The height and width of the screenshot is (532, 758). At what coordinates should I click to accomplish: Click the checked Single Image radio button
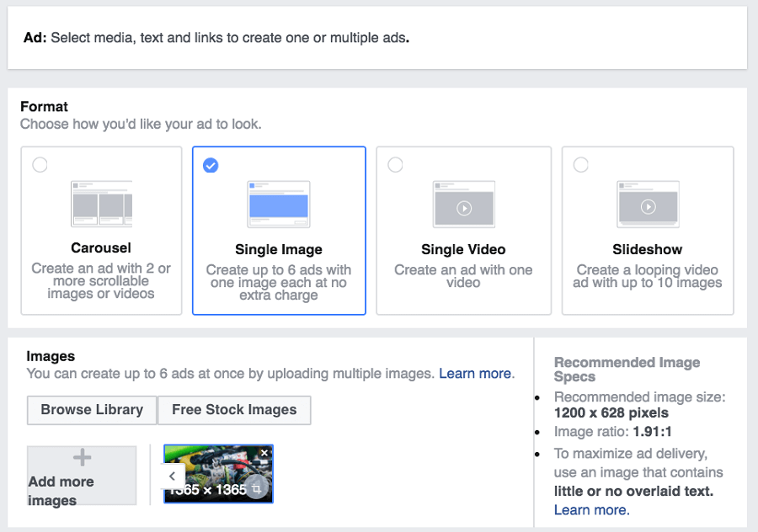[x=210, y=165]
